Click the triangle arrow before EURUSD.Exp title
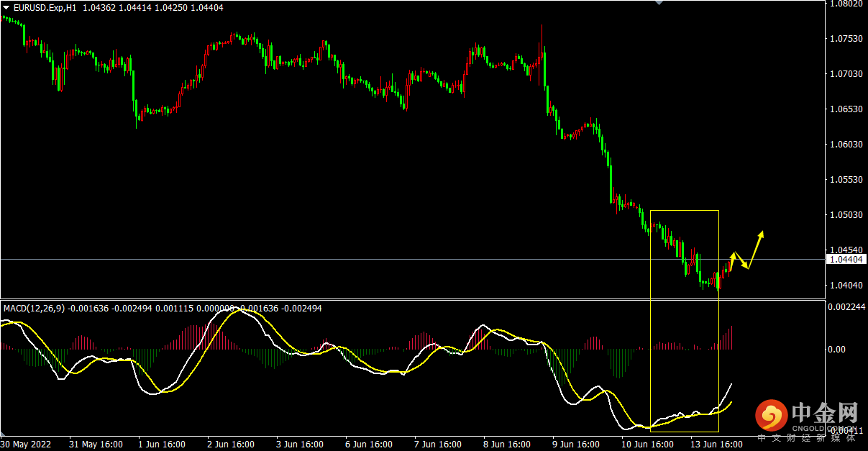The height and width of the screenshot is (451, 868). (x=6, y=7)
